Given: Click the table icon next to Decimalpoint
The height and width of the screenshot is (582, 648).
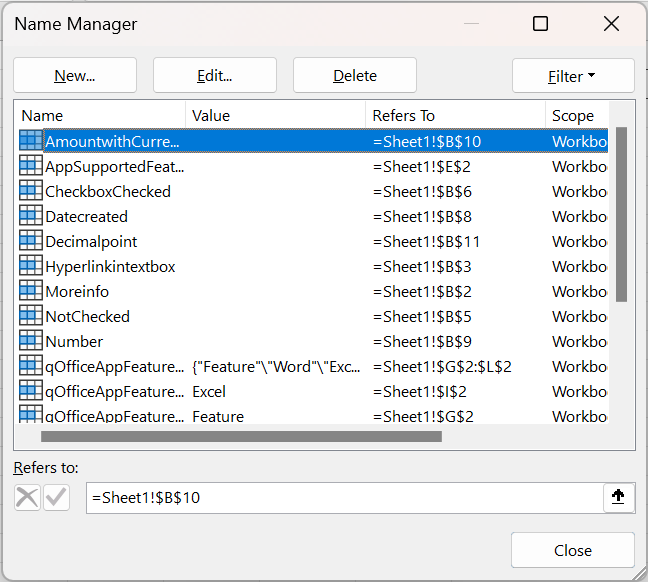Looking at the screenshot, I should pos(31,240).
